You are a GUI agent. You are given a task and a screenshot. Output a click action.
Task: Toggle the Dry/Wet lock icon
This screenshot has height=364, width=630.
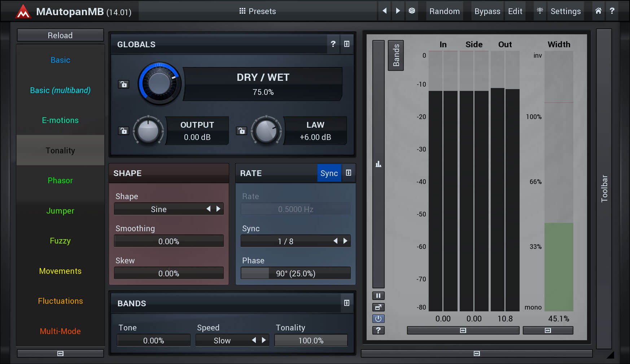point(123,84)
